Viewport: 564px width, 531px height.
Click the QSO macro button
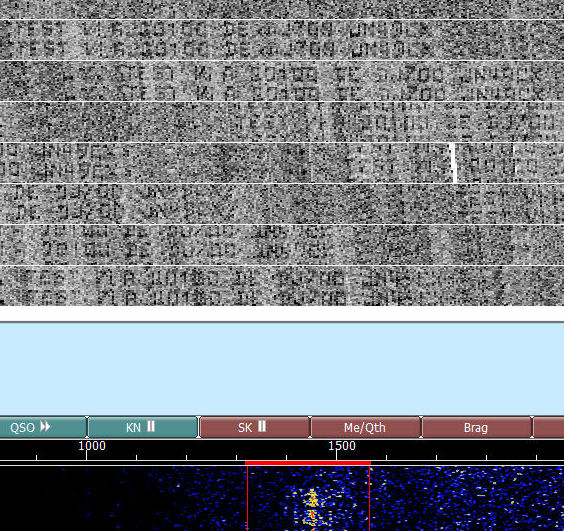[x=43, y=427]
